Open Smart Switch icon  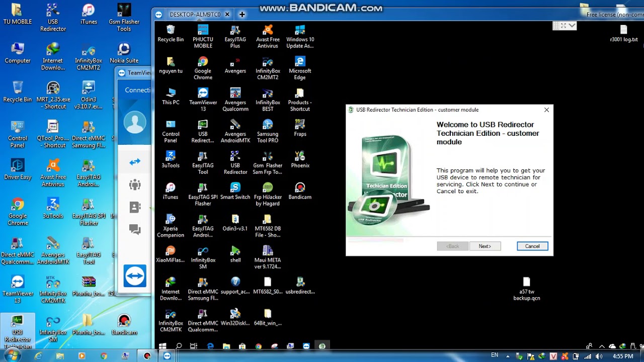tap(235, 192)
